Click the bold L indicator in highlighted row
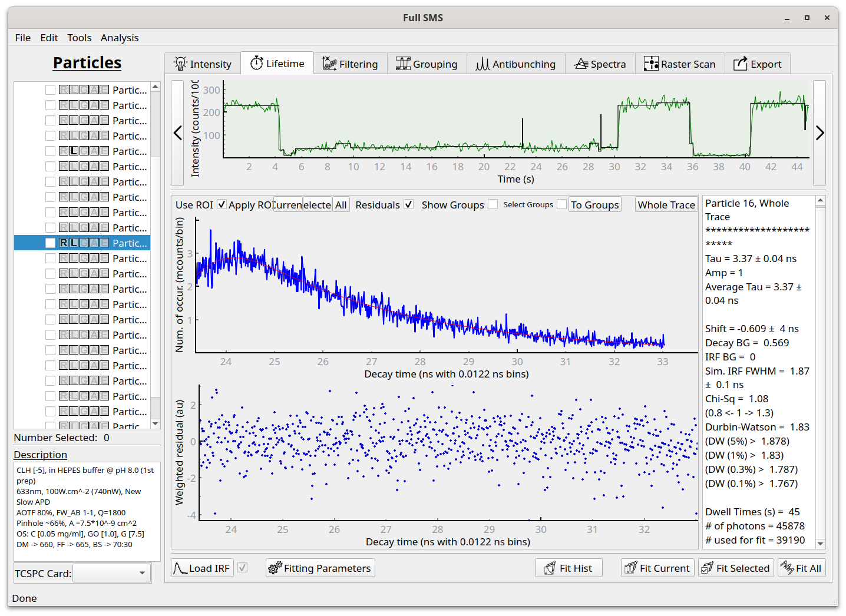This screenshot has height=616, width=846. (74, 243)
